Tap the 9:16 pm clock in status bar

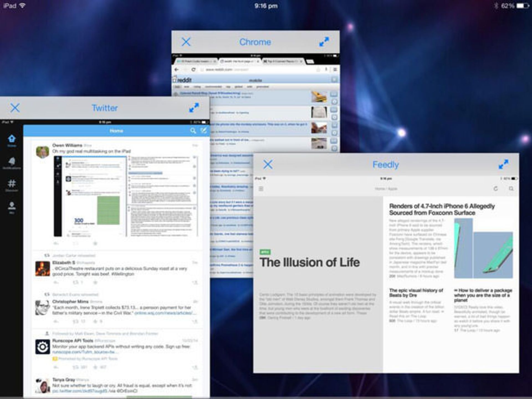click(x=266, y=6)
